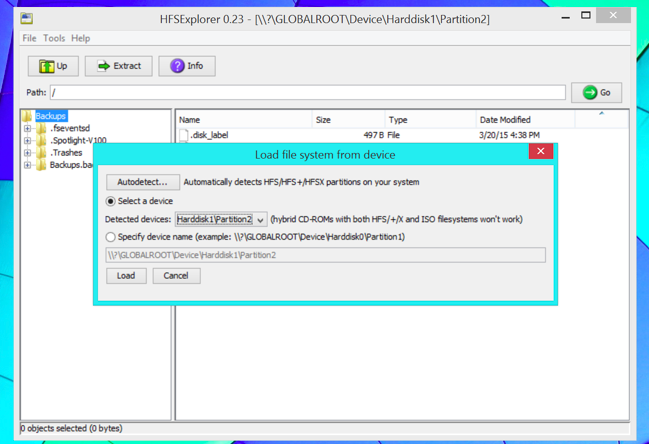
Task: Sort by the Date Modified column header
Action: click(525, 120)
